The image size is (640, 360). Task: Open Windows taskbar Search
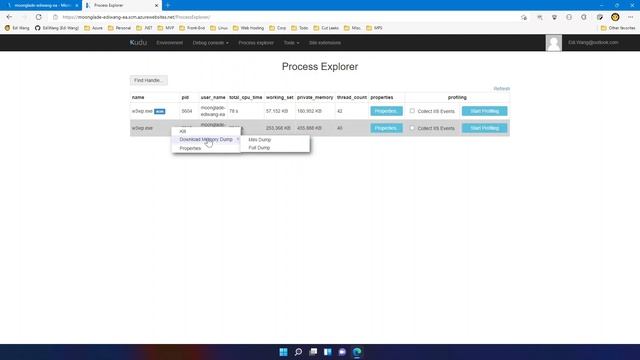(298, 352)
